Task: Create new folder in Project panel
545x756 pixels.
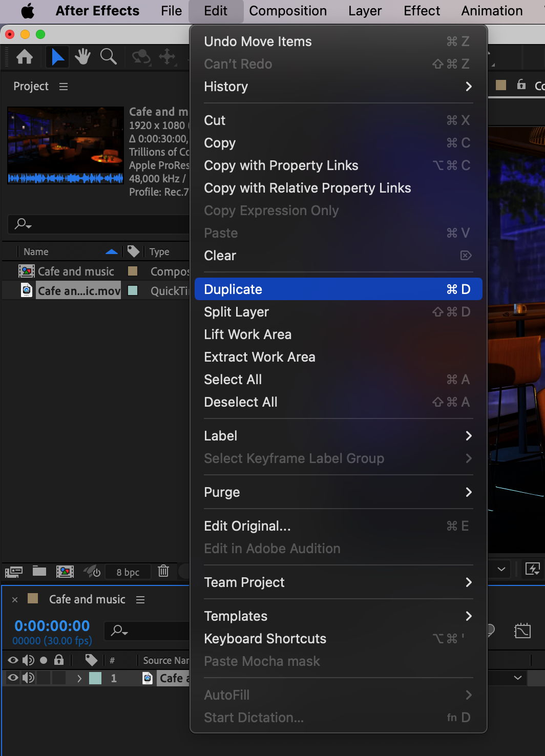Action: [39, 571]
